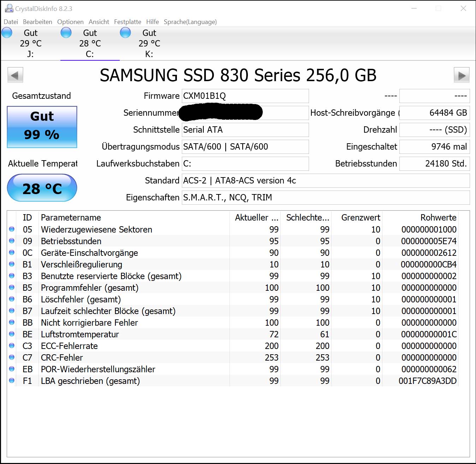This screenshot has height=464, width=476.
Task: Click status dot of attribute 0C row
Action: [x=12, y=253]
